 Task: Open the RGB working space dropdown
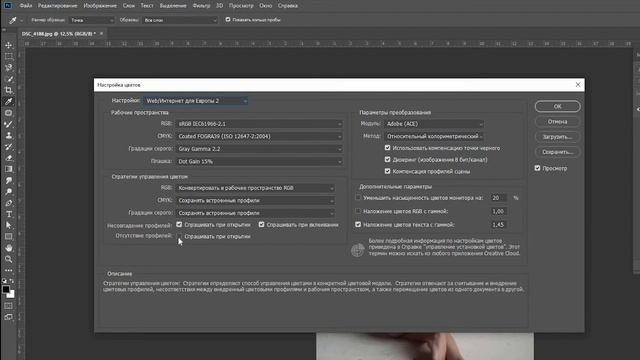(259, 124)
